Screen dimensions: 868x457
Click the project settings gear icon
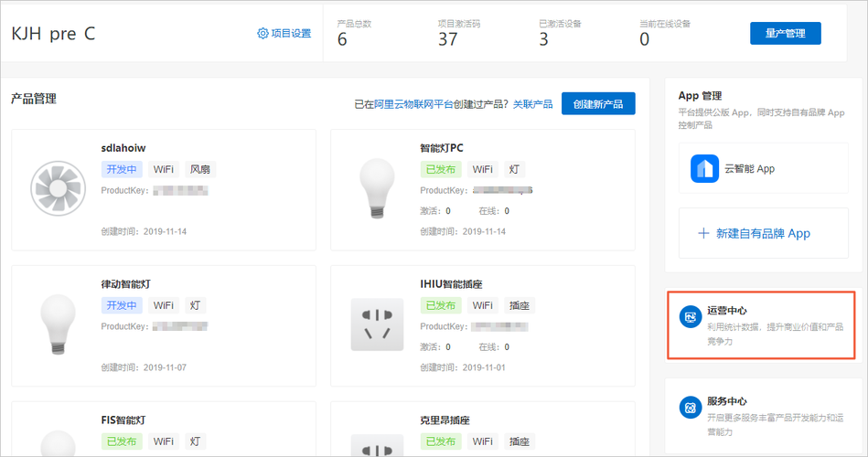coord(263,33)
